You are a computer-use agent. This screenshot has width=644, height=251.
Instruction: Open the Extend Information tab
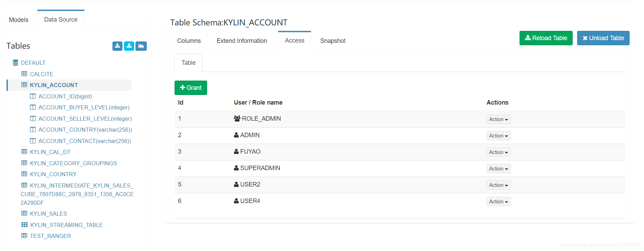click(x=242, y=41)
